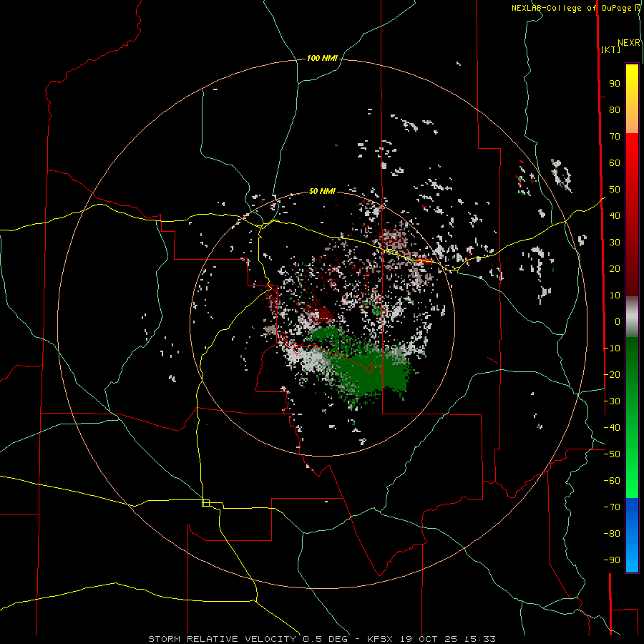Pick the gray zero-velocity color bar segment

pos(632,317)
